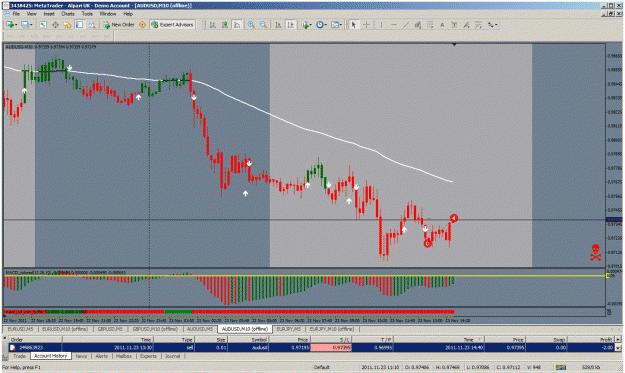Image resolution: width=625 pixels, height=373 pixels.
Task: Select the Vertical Line tool
Action: click(381, 25)
